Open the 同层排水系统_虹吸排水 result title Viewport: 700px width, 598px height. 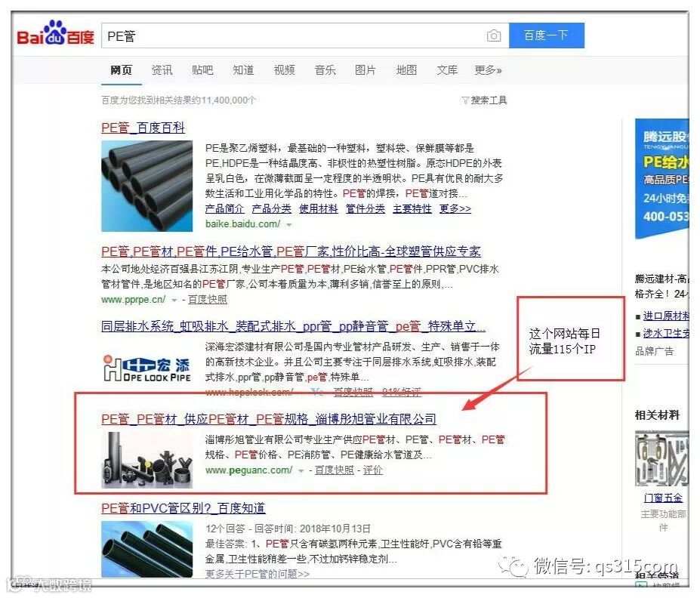(x=293, y=326)
